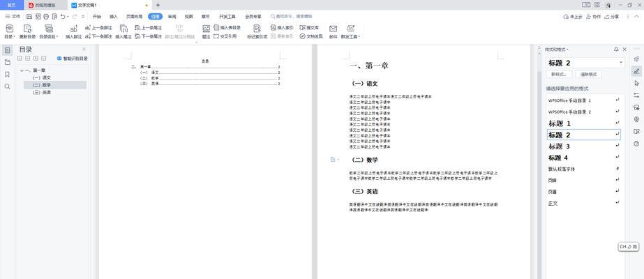This screenshot has height=279, width=644.
Task: Select (一) 语文 in outline tree
Action: point(42,77)
